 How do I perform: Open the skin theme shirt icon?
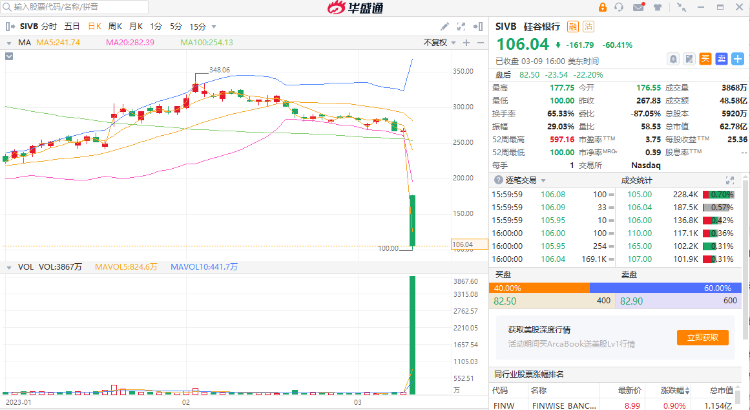click(x=658, y=7)
